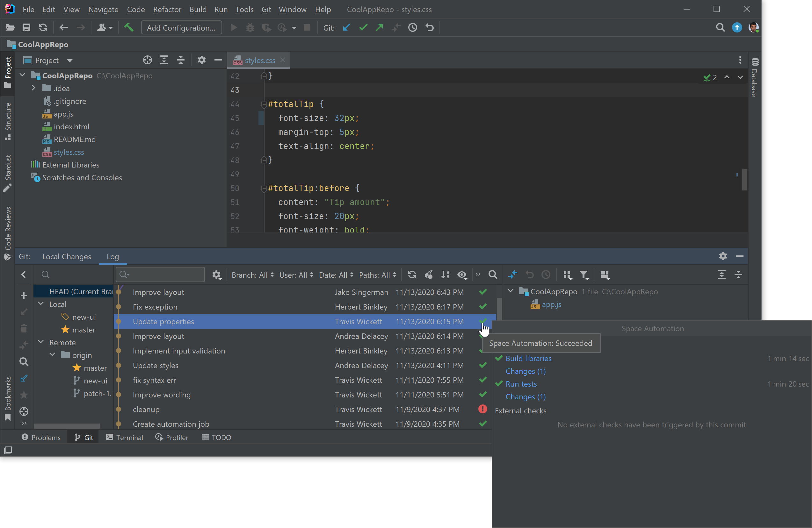Open the Branch: All filter dropdown
Image resolution: width=812 pixels, height=528 pixels.
coord(252,275)
